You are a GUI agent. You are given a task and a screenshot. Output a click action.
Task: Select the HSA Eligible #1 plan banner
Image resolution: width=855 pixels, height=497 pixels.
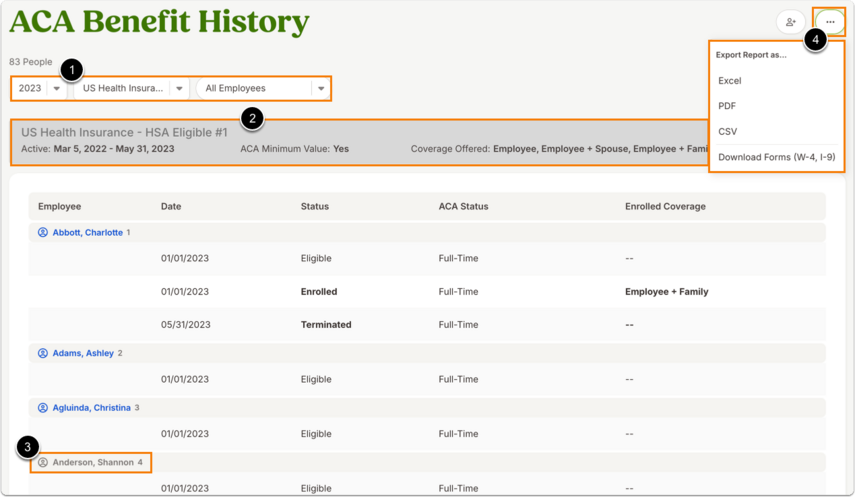tap(360, 142)
